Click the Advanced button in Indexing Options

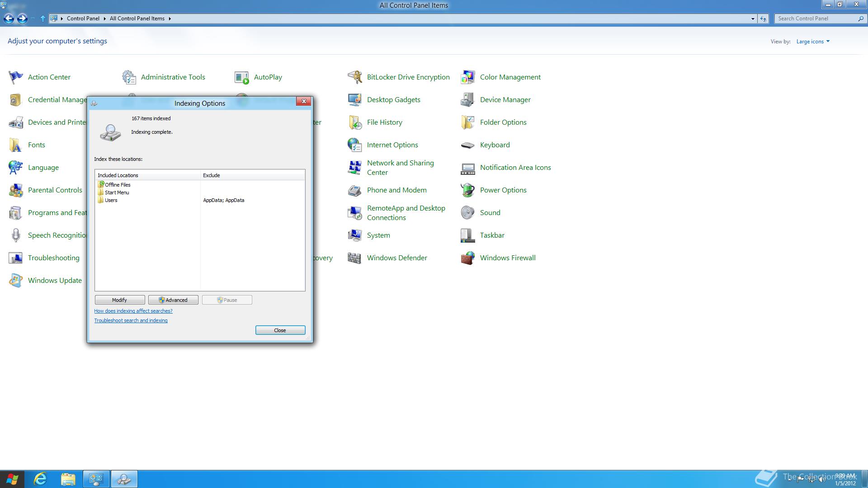click(173, 300)
